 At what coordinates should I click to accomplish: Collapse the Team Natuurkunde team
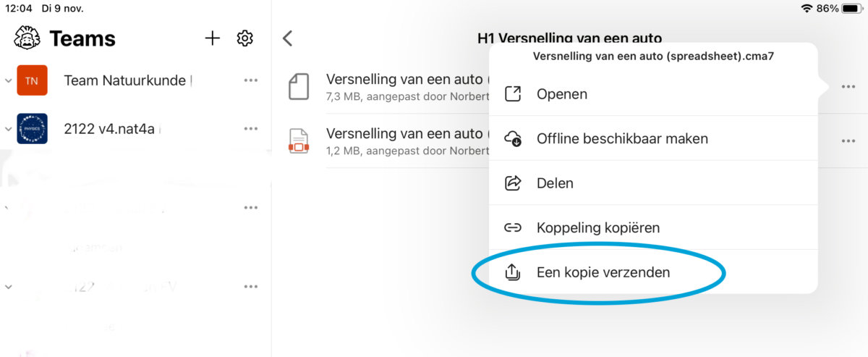[x=8, y=81]
